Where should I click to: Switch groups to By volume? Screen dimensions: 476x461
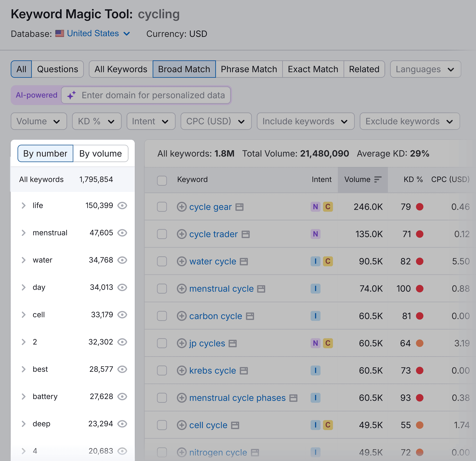101,153
